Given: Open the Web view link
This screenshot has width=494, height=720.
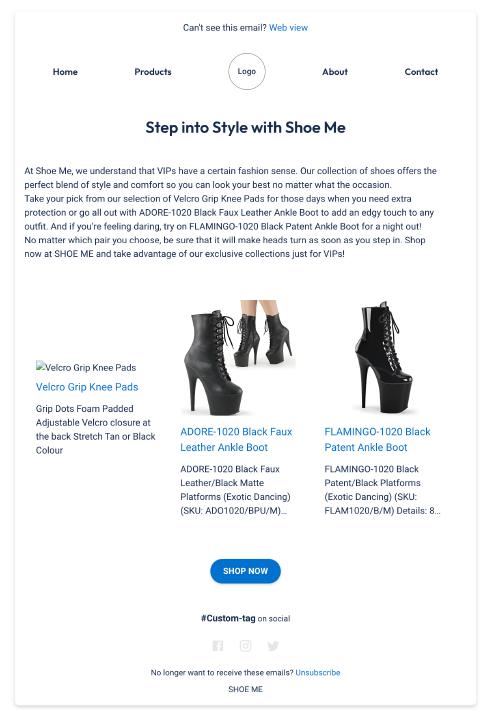Looking at the screenshot, I should point(288,28).
